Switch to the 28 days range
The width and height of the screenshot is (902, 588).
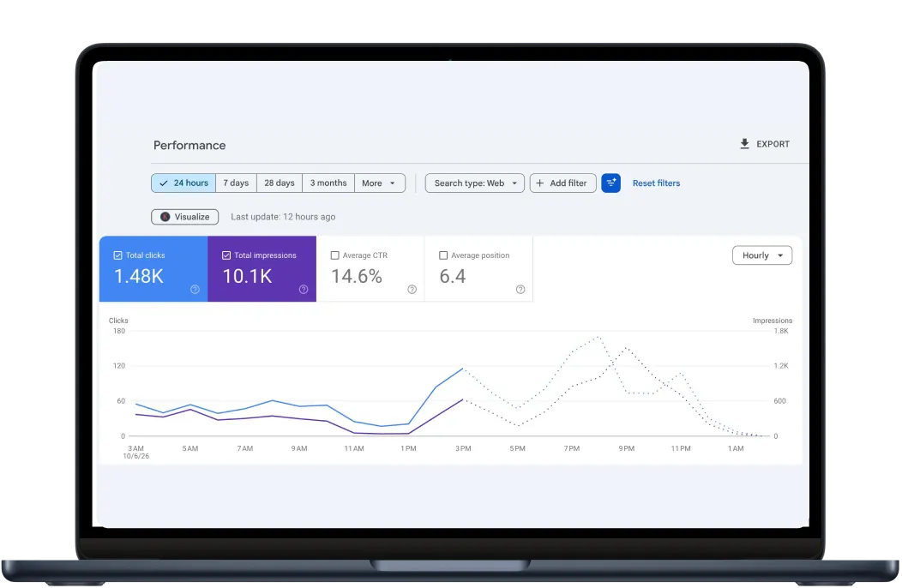pyautogui.click(x=279, y=183)
